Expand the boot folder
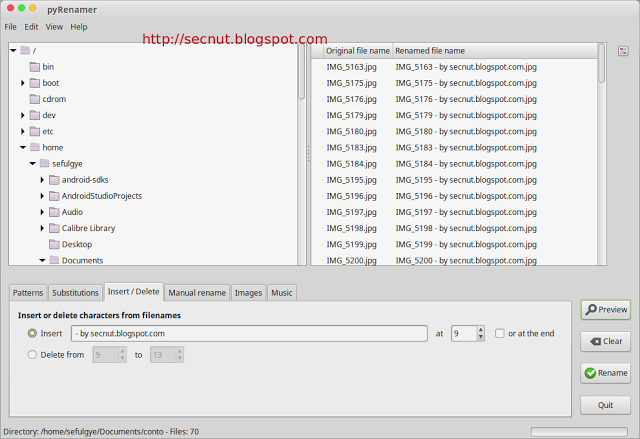 (x=23, y=83)
